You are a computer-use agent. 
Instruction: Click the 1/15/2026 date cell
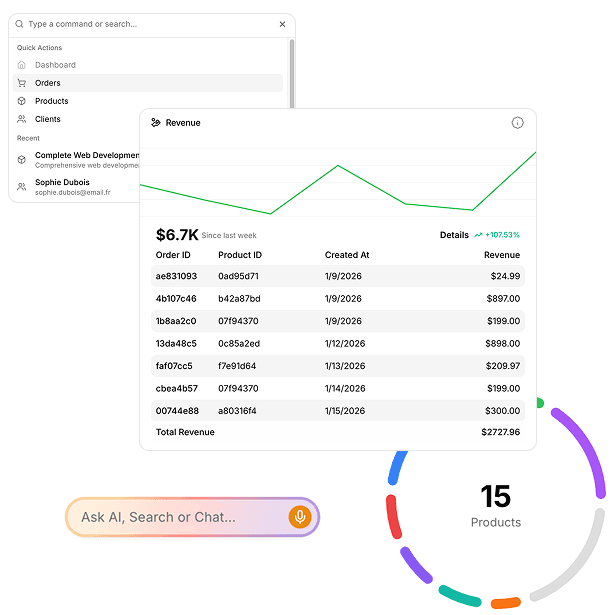[345, 411]
